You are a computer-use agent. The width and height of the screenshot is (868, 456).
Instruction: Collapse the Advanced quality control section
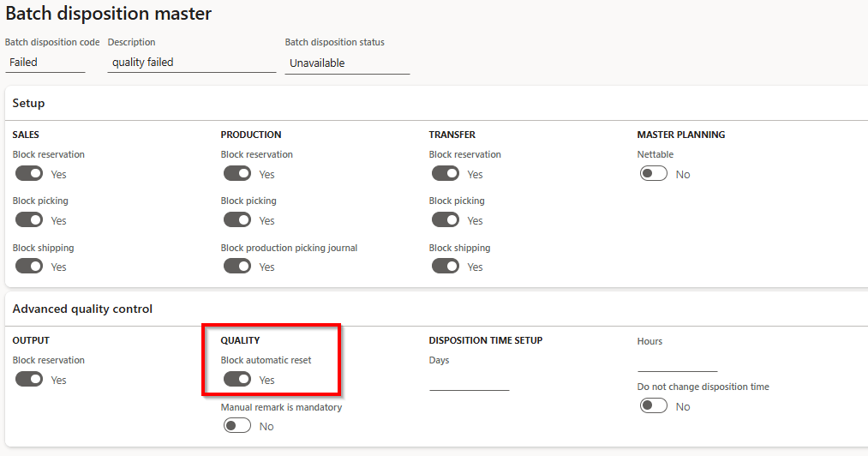82,309
